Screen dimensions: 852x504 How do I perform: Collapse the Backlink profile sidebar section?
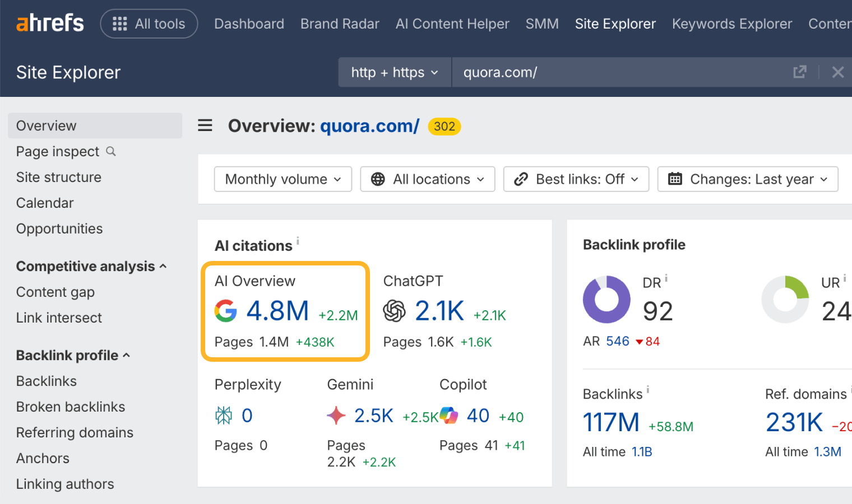coord(73,355)
